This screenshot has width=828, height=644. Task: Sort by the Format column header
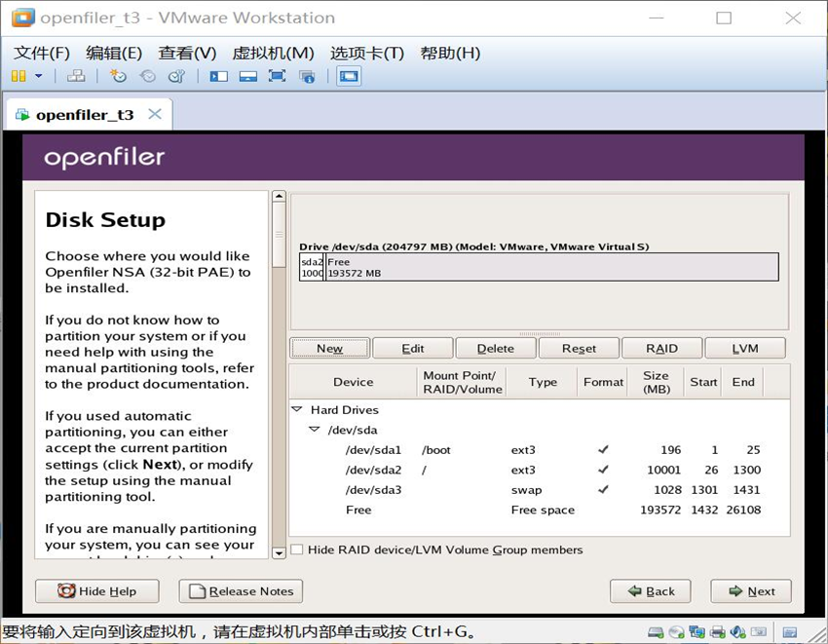point(603,382)
